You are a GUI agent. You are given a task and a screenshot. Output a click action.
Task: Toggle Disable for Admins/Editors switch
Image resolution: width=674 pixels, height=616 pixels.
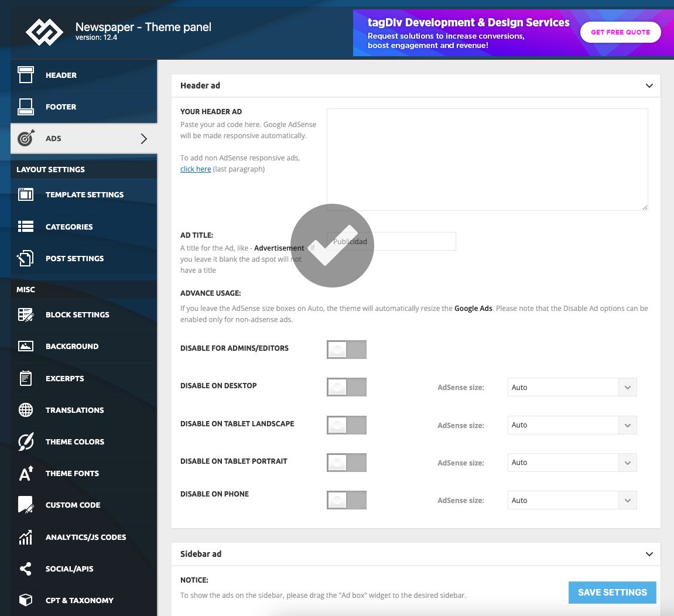(x=347, y=350)
